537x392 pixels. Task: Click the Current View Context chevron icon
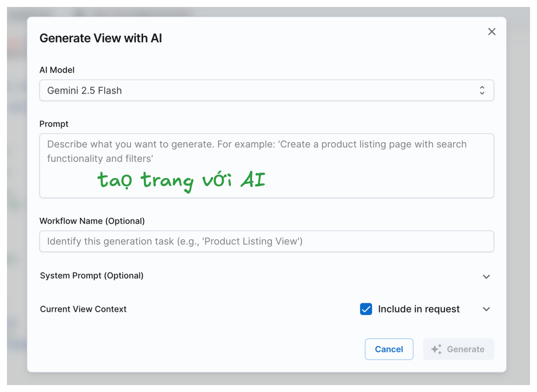[x=486, y=309]
